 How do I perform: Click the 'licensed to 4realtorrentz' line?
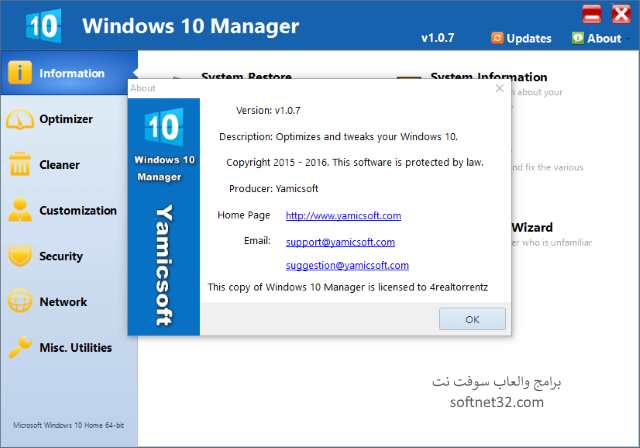348,287
